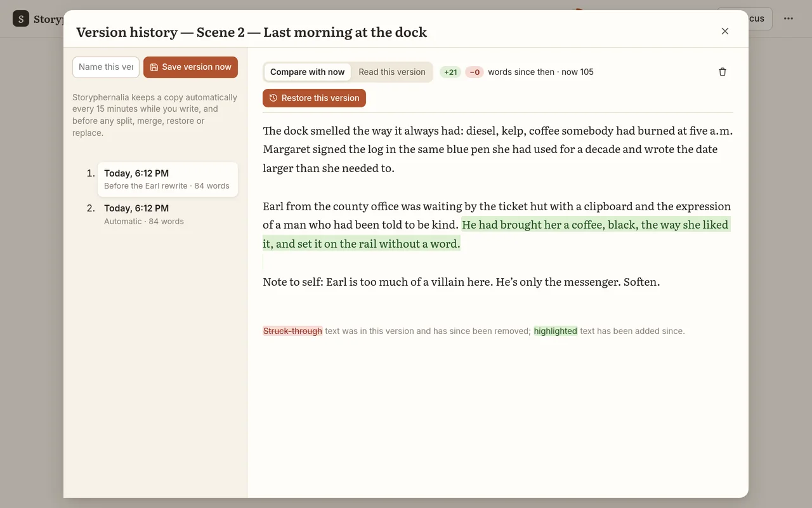Screen dimensions: 812x508
Task: Restore this version of the scene
Action: pos(314,98)
